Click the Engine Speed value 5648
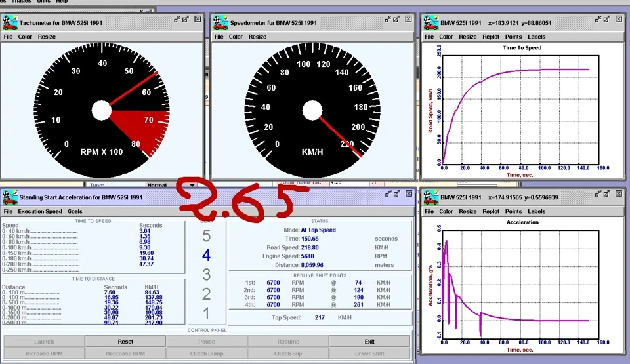 (307, 256)
